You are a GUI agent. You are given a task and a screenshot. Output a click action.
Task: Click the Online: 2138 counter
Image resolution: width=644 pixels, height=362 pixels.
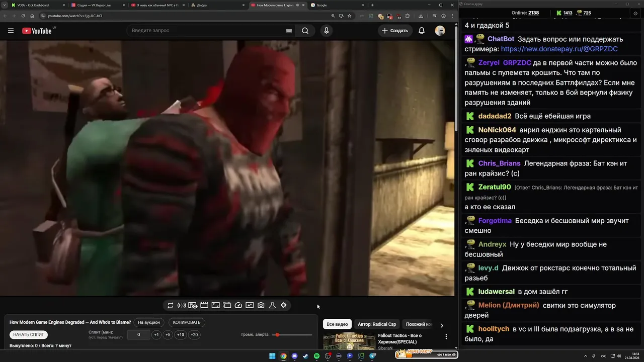click(525, 13)
